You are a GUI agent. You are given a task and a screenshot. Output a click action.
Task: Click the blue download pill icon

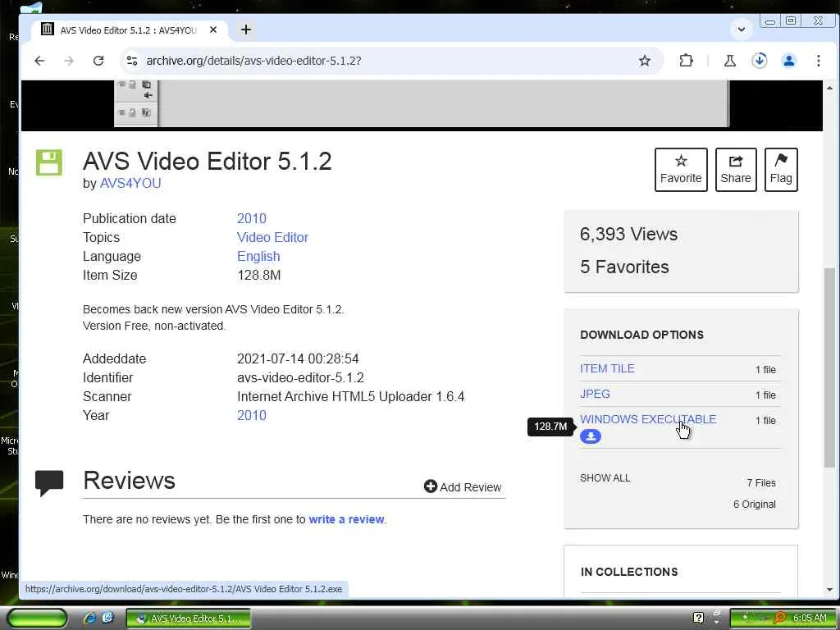coord(591,436)
